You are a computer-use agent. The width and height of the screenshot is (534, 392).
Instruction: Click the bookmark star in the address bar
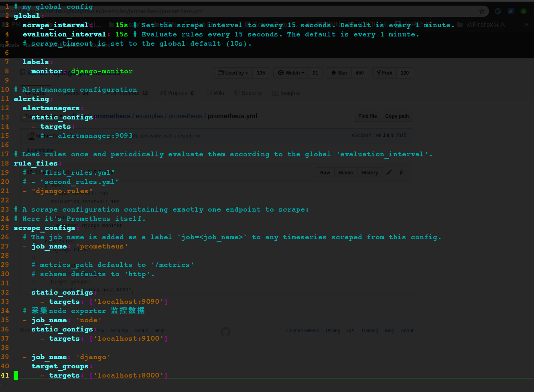point(482,11)
